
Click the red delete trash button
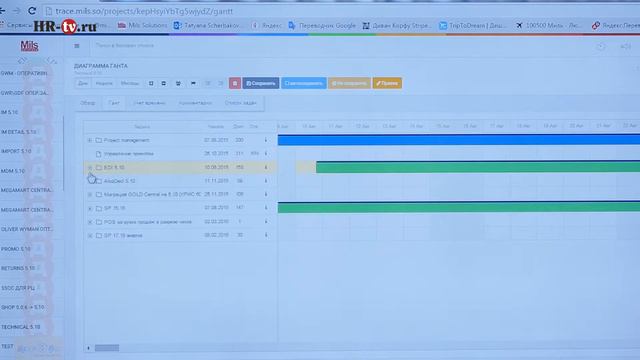pyautogui.click(x=235, y=83)
